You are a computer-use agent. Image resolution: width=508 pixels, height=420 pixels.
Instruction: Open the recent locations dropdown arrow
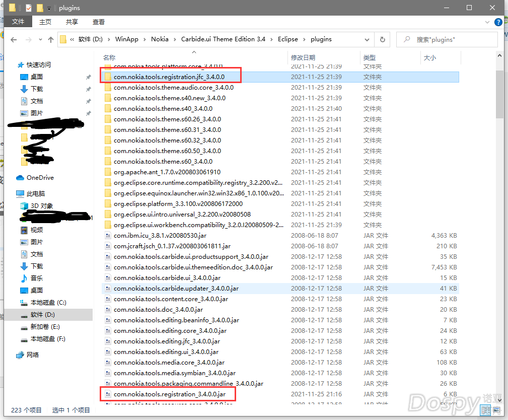click(40, 40)
